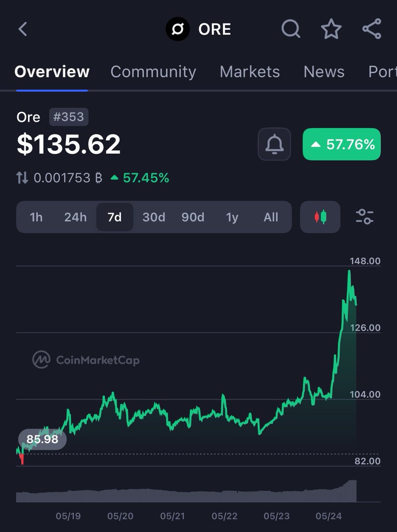Select the 7d chart range
The image size is (397, 532).
(x=115, y=217)
